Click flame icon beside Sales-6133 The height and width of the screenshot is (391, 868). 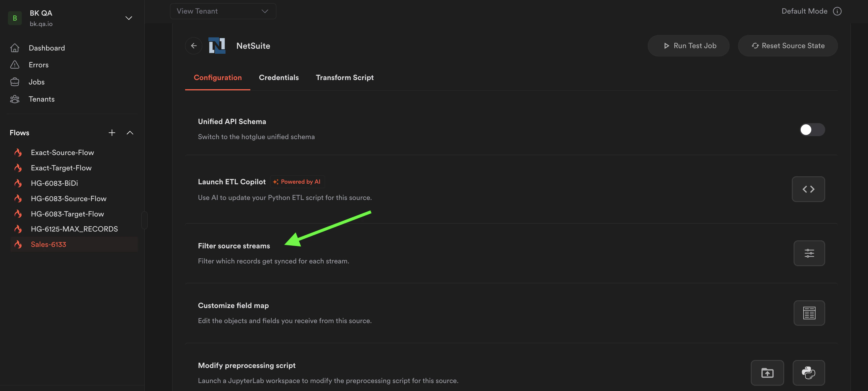pyautogui.click(x=18, y=245)
